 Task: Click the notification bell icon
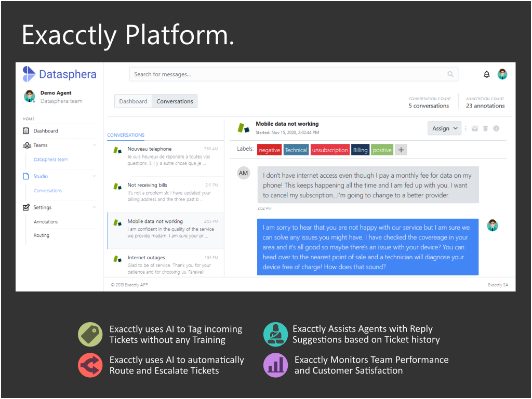(486, 74)
